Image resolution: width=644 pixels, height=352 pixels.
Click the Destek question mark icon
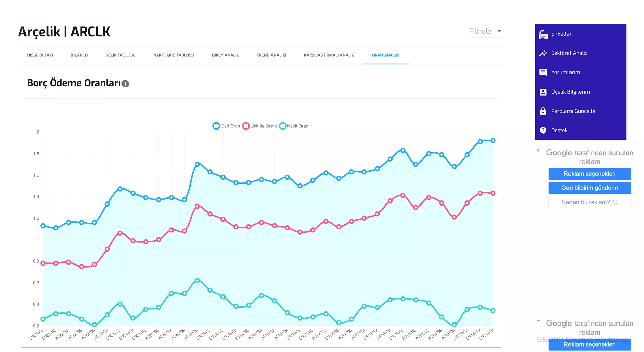click(543, 130)
